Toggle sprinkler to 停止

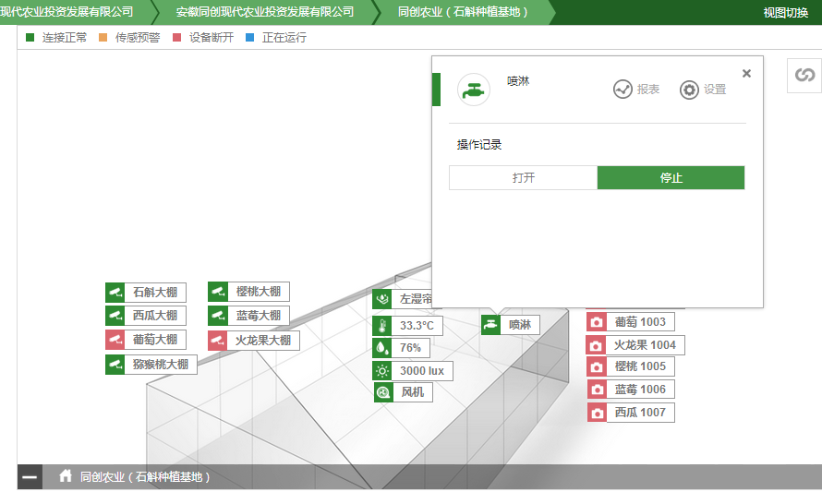[x=671, y=178]
